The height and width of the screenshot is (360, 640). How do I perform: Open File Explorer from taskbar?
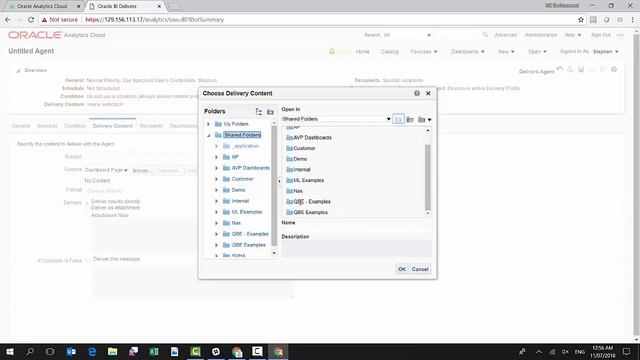(112, 351)
